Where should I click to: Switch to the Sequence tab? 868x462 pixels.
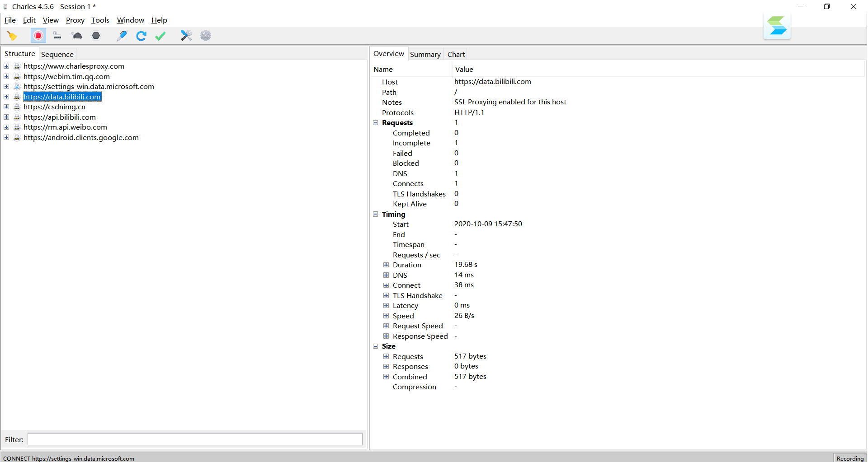tap(57, 54)
